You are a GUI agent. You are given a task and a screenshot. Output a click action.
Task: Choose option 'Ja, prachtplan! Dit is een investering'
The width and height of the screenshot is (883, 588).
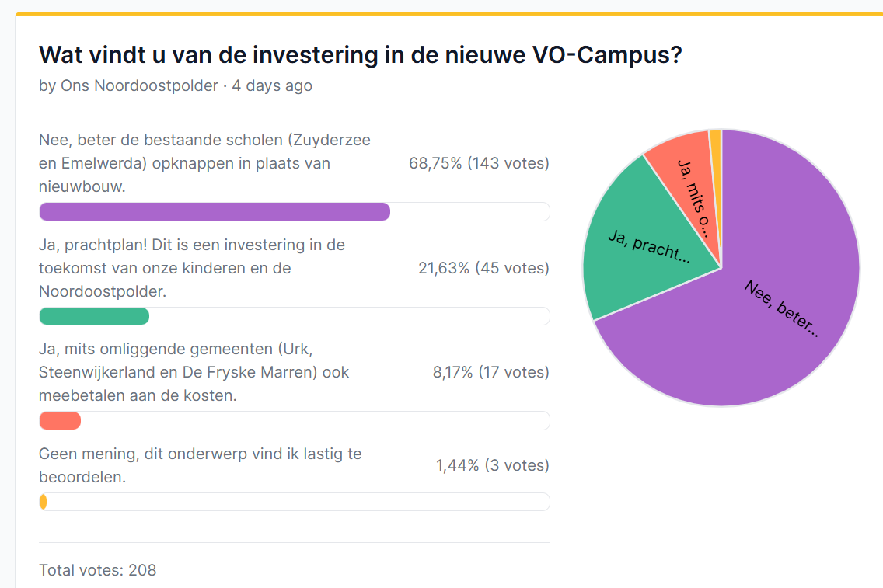pyautogui.click(x=192, y=268)
